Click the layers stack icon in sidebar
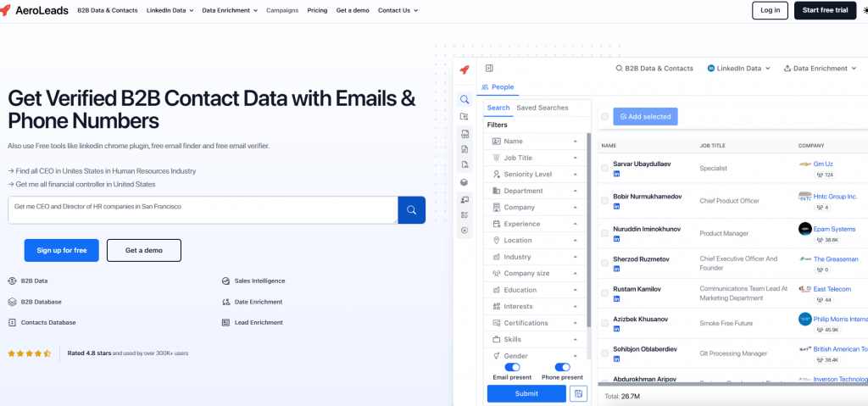 [465, 182]
